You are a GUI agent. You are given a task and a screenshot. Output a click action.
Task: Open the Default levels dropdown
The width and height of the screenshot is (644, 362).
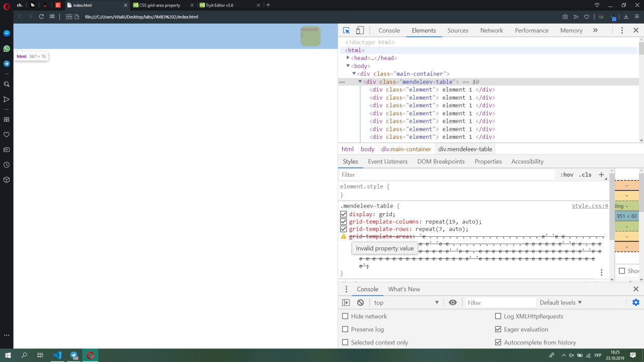tap(560, 303)
